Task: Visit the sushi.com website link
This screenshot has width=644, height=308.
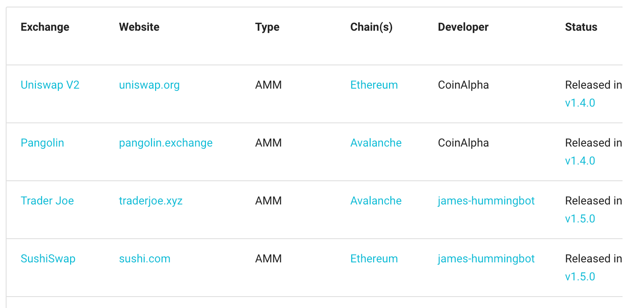Action: click(145, 258)
